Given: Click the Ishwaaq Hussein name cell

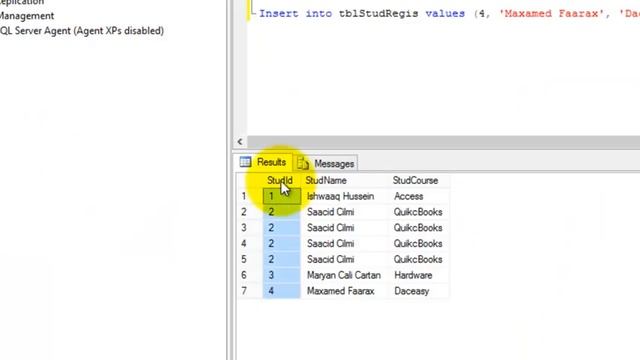Looking at the screenshot, I should coord(345,196).
